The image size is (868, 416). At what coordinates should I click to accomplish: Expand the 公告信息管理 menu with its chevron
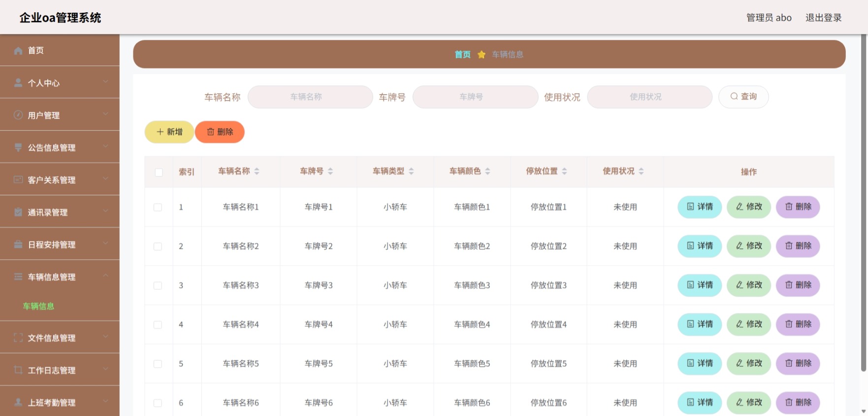point(105,146)
